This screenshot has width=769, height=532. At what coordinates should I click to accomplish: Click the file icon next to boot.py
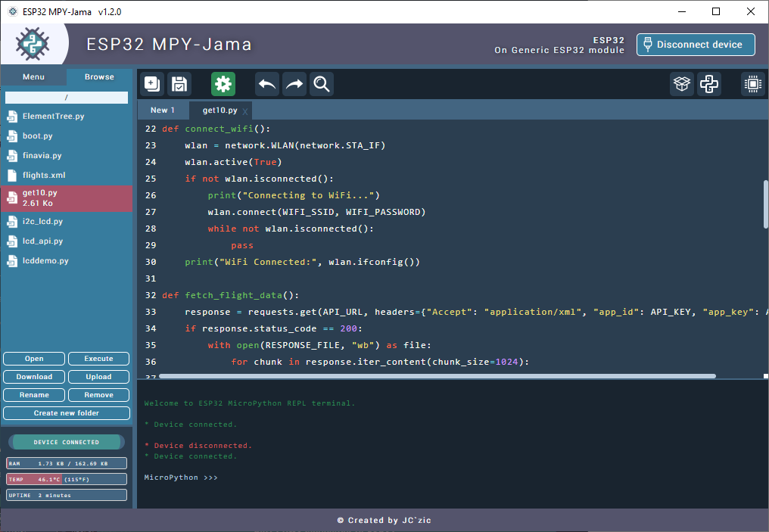coord(12,136)
